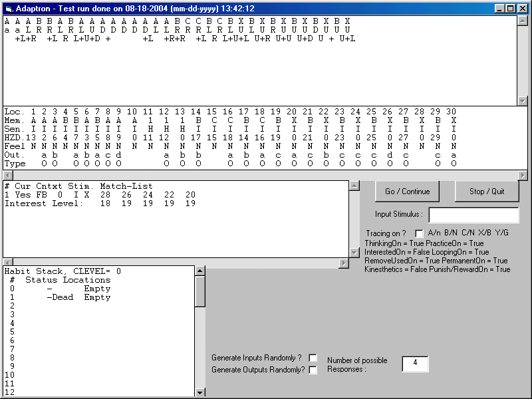Click down arrow of Match-List pane scrollbar
This screenshot has height=399, width=532.
(x=354, y=253)
